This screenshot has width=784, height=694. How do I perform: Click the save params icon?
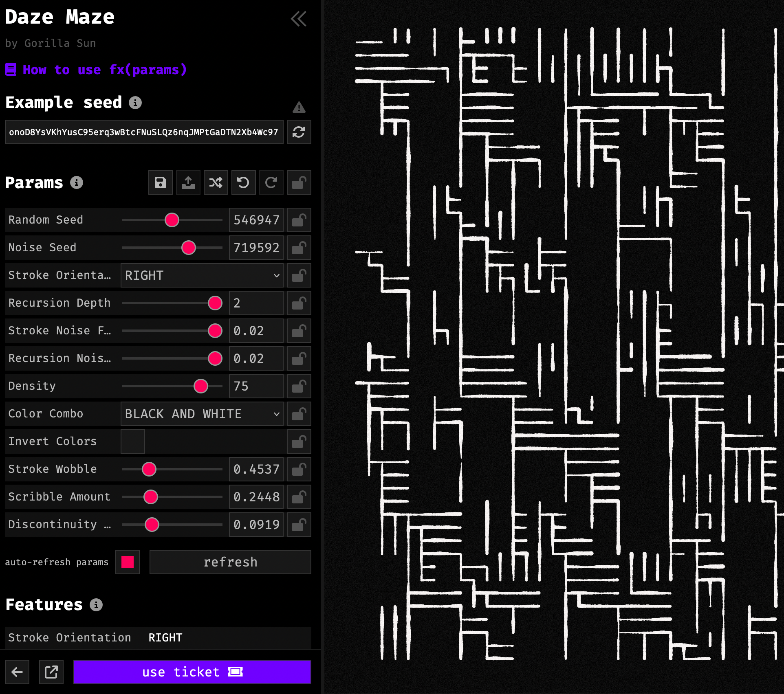[161, 182]
